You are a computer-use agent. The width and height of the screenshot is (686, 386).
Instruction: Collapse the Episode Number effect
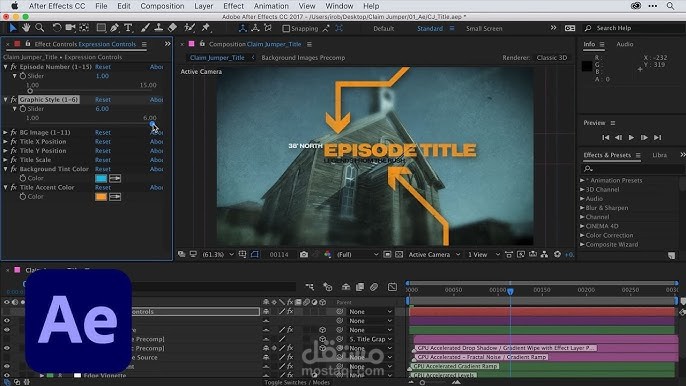(6, 67)
